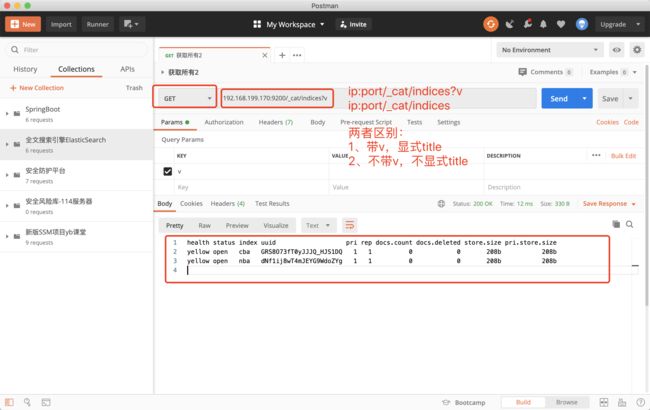Click New Collection link

pyautogui.click(x=37, y=88)
